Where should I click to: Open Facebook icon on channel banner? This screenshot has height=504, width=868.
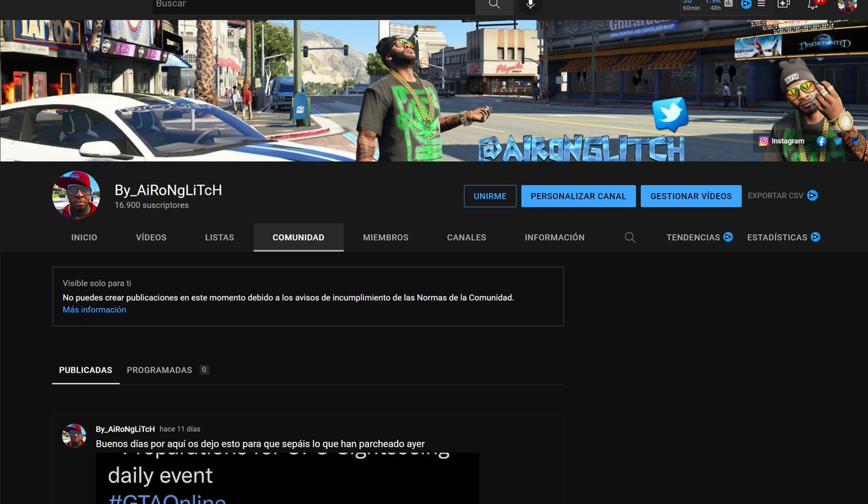click(822, 141)
